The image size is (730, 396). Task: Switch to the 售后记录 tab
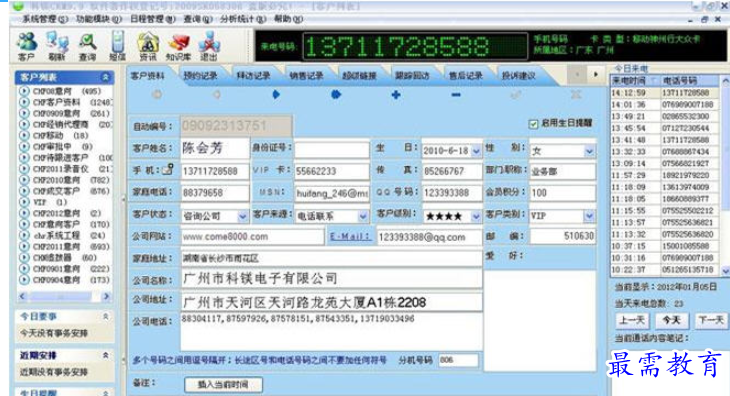(465, 75)
